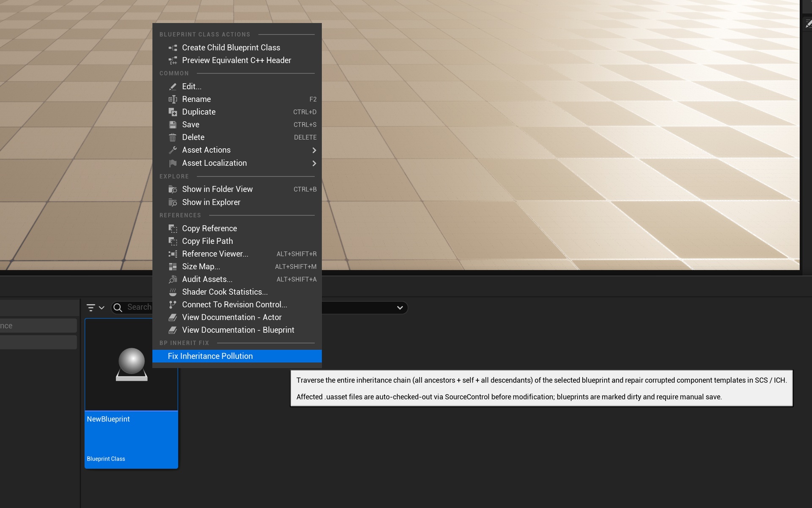
Task: Click the pencil icon beside Edit
Action: pos(173,87)
